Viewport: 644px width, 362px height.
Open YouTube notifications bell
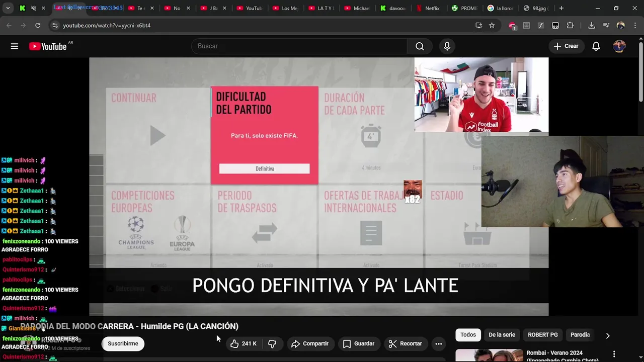tap(596, 46)
